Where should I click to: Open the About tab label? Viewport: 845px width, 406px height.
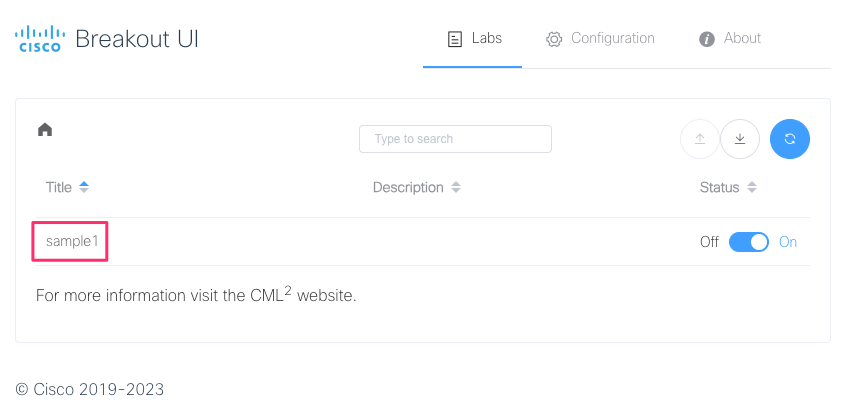742,38
